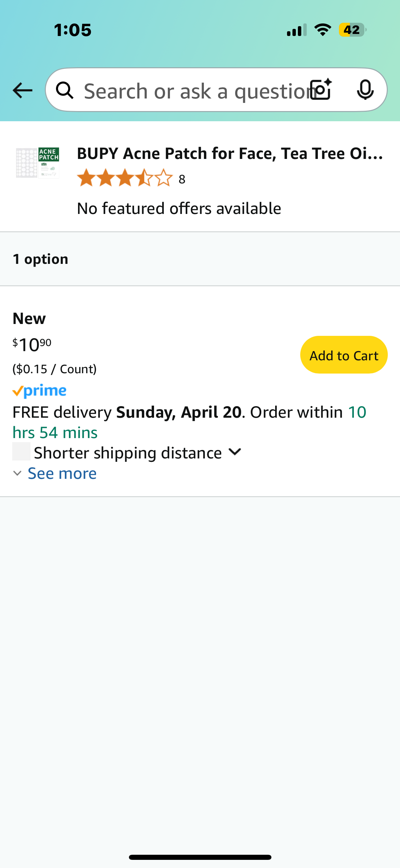Tap the battery indicator in status bar
400x868 pixels.
pos(352,30)
